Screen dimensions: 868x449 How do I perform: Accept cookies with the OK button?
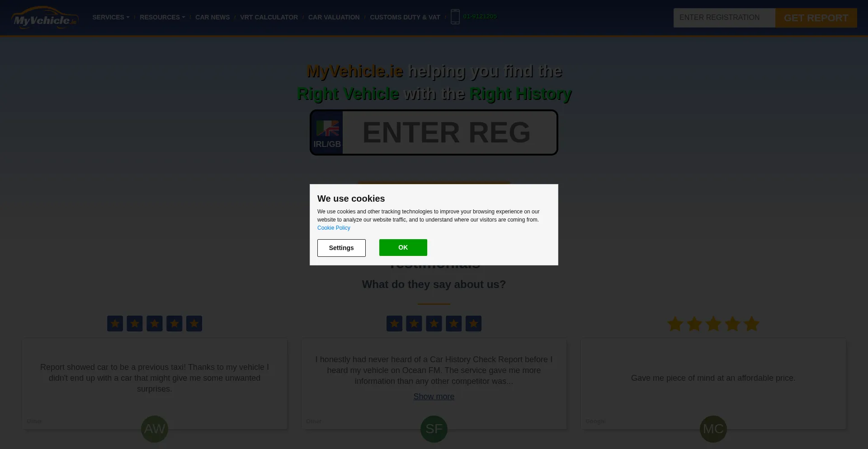(x=403, y=247)
